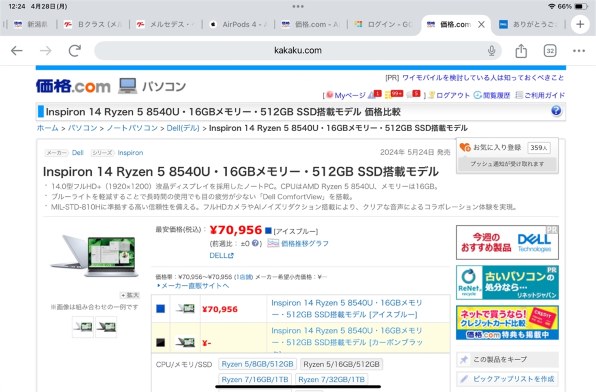The height and width of the screenshot is (392, 596).
Task: Select the Carbon Black color swatch
Action: click(160, 342)
